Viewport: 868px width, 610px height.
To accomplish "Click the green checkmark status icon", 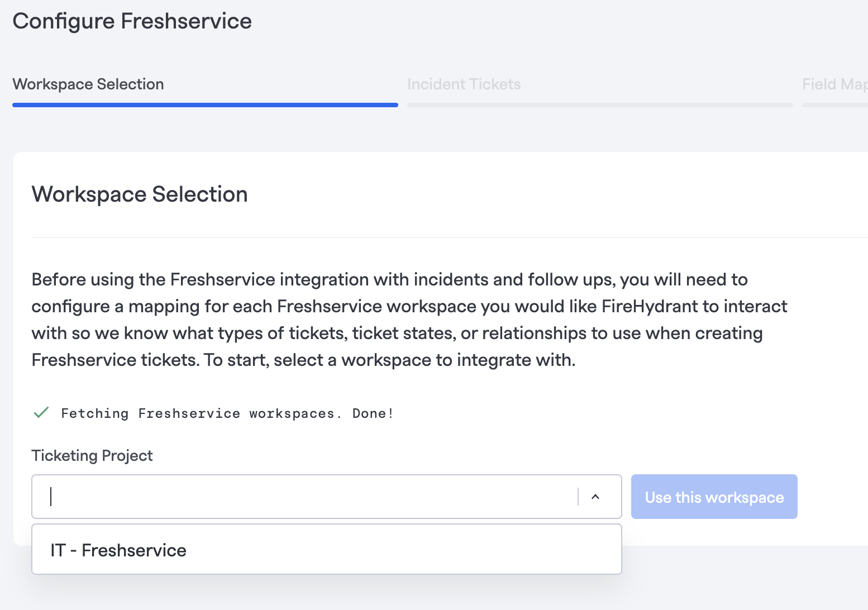I will point(41,413).
